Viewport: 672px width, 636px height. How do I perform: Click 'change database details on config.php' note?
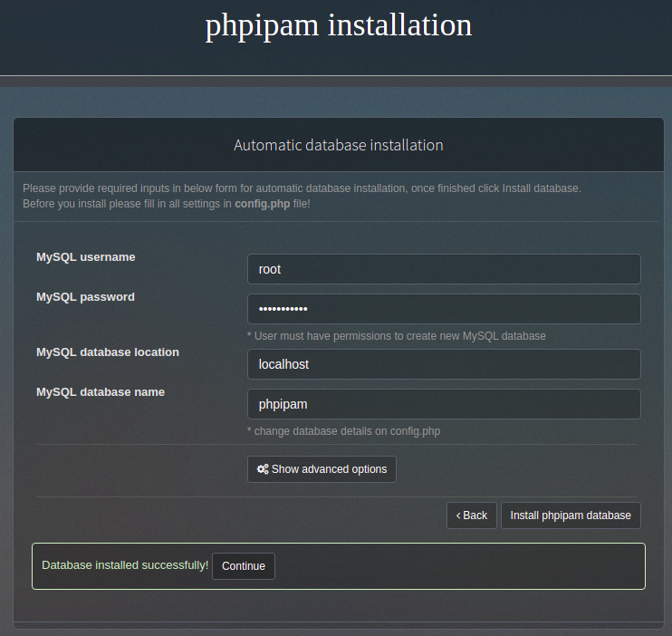[344, 431]
